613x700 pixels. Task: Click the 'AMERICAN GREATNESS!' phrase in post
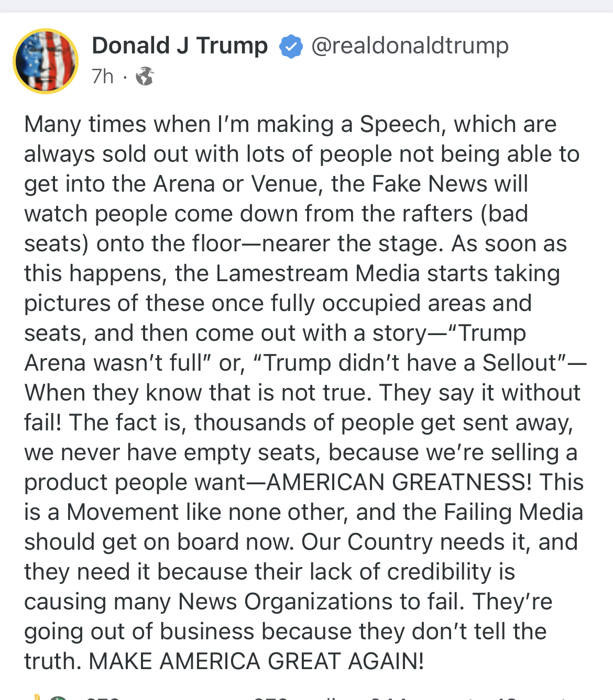point(399,482)
